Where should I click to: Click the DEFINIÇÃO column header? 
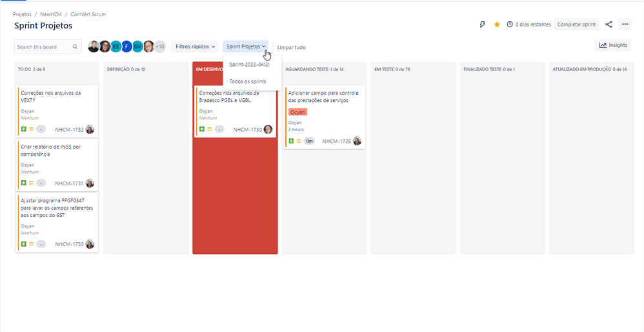coord(126,70)
